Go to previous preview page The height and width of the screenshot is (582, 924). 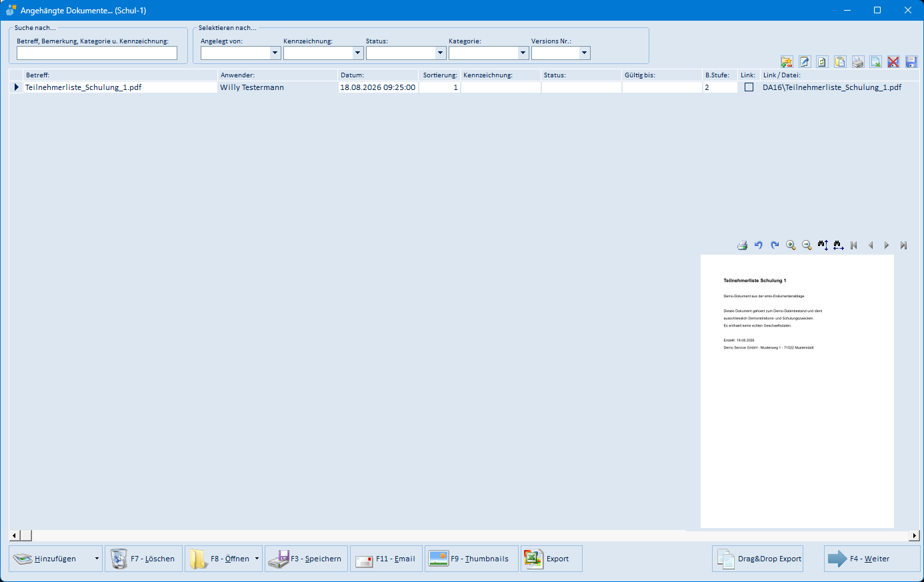(871, 245)
